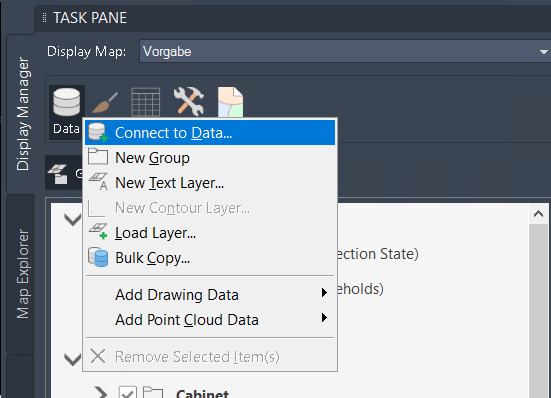Viewport: 551px width, 398px height.
Task: Click the Data database icon
Action: [66, 103]
